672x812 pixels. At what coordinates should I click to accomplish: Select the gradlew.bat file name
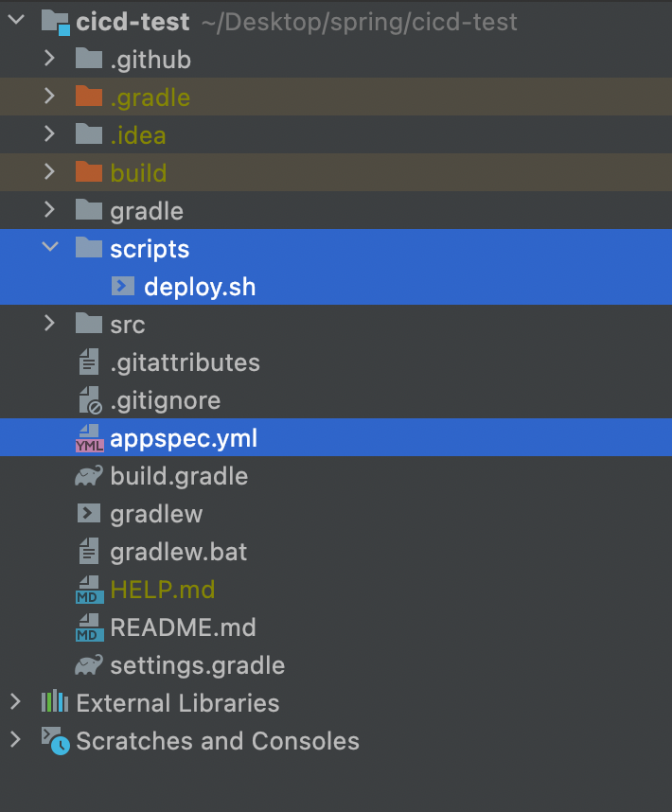pyautogui.click(x=178, y=552)
